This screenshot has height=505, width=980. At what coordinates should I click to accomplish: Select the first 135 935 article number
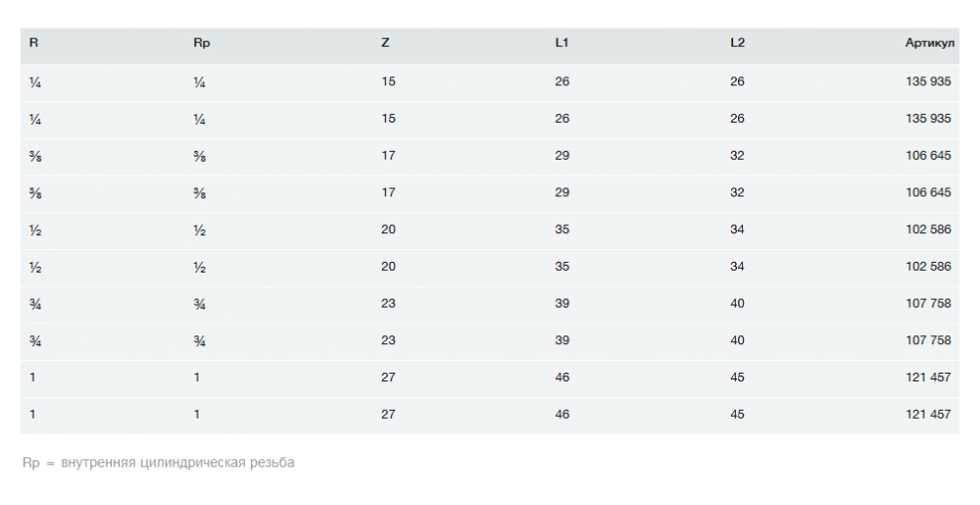tap(928, 81)
